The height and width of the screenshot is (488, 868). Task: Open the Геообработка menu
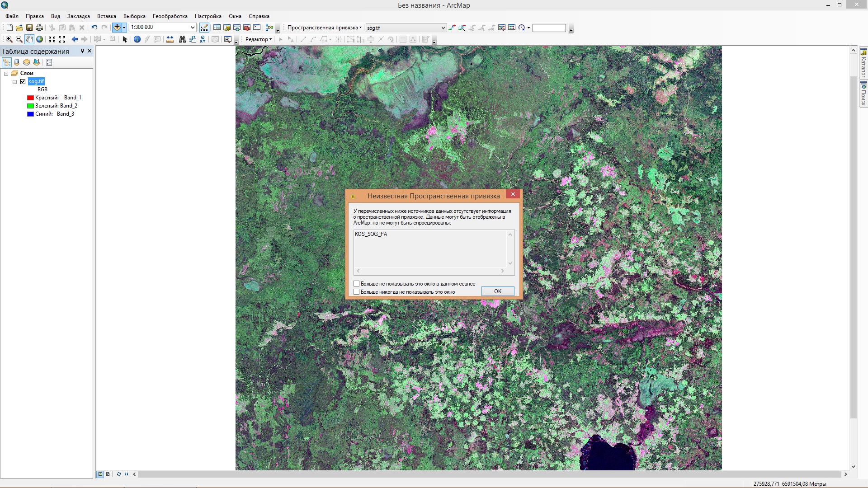click(170, 16)
